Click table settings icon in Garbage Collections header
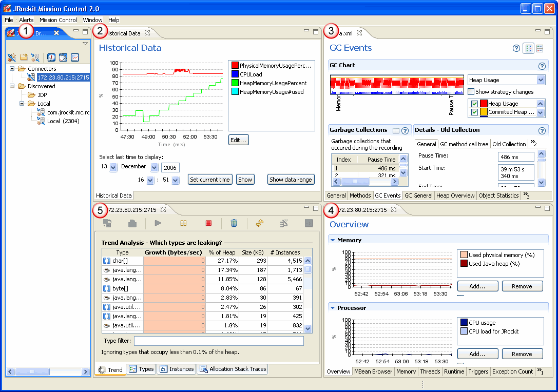The height and width of the screenshot is (392, 558). click(396, 130)
